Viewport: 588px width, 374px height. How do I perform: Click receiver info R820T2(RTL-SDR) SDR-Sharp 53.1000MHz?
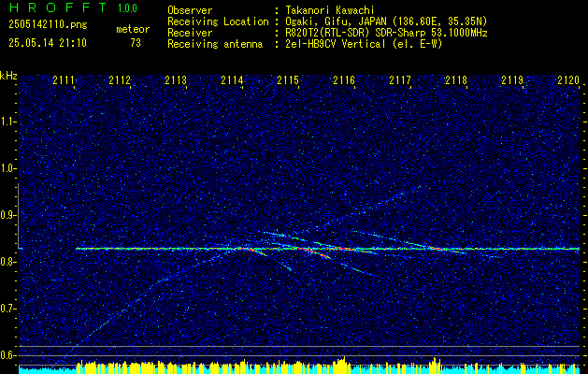(x=387, y=33)
